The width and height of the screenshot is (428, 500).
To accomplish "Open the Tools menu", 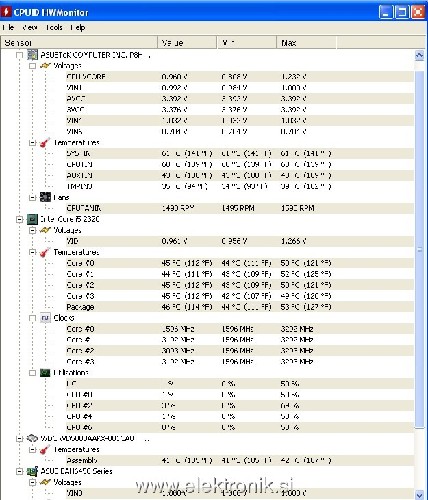I will [x=54, y=27].
